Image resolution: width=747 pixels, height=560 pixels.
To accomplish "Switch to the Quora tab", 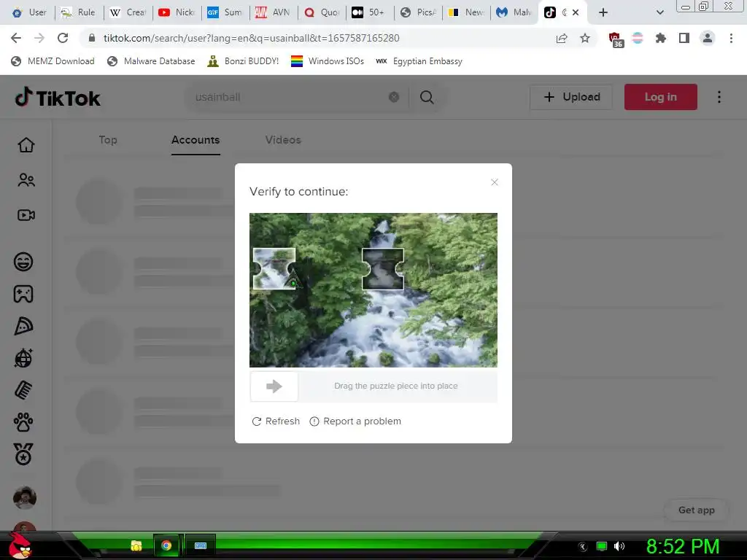I will pos(322,12).
